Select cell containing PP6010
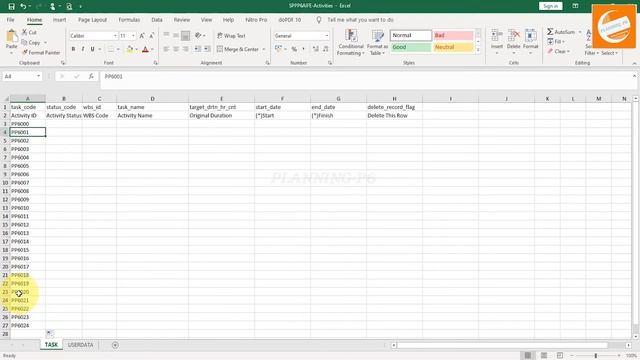The height and width of the screenshot is (360, 640). 27,208
